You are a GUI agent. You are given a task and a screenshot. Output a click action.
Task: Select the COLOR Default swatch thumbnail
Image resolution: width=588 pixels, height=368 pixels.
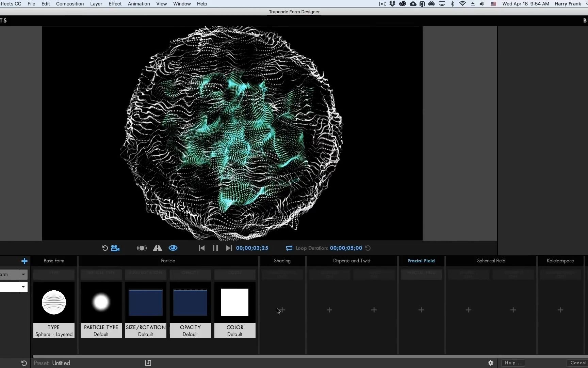coord(235,302)
